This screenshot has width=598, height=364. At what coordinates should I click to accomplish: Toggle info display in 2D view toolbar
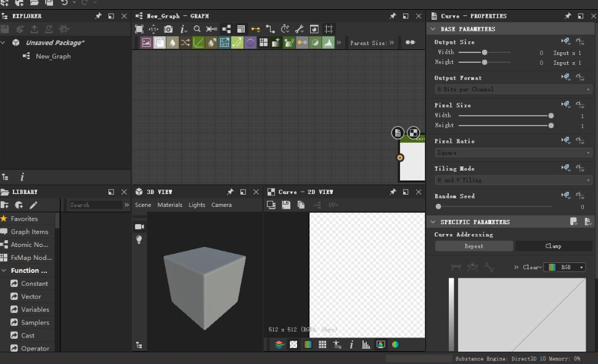click(x=351, y=344)
